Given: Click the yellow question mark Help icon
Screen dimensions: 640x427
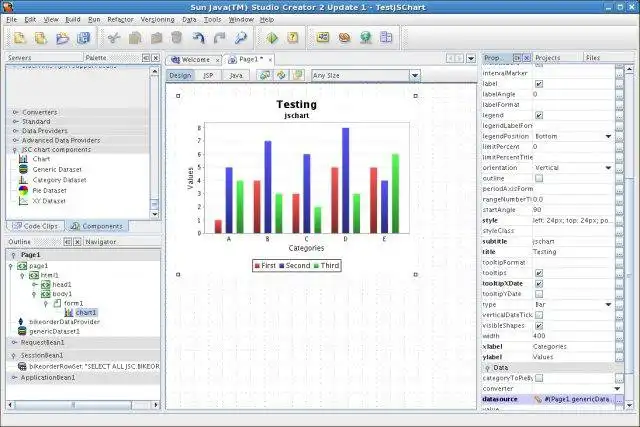Looking at the screenshot, I should click(x=293, y=38).
